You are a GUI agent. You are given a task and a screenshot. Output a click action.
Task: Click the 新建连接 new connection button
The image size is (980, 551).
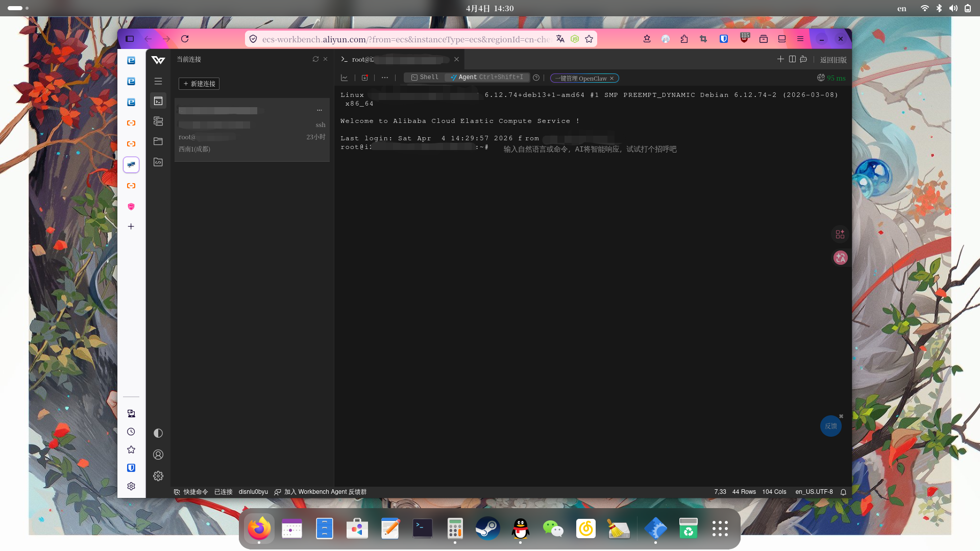click(199, 84)
